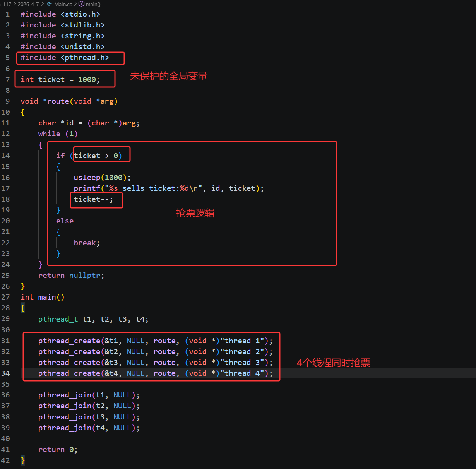Click line number 42 in the gutter
Image resolution: width=476 pixels, height=469 pixels.
[5, 460]
